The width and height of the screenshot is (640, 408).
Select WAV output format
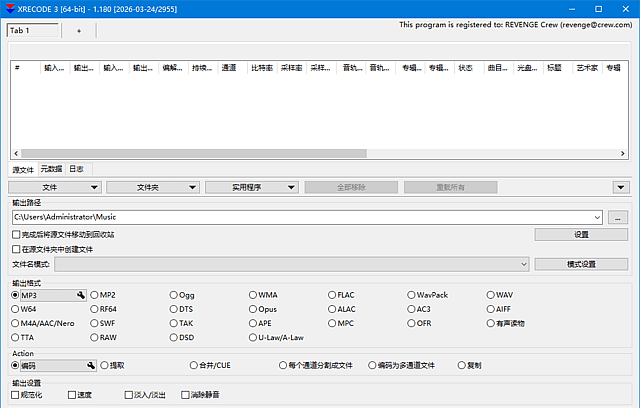coord(500,295)
